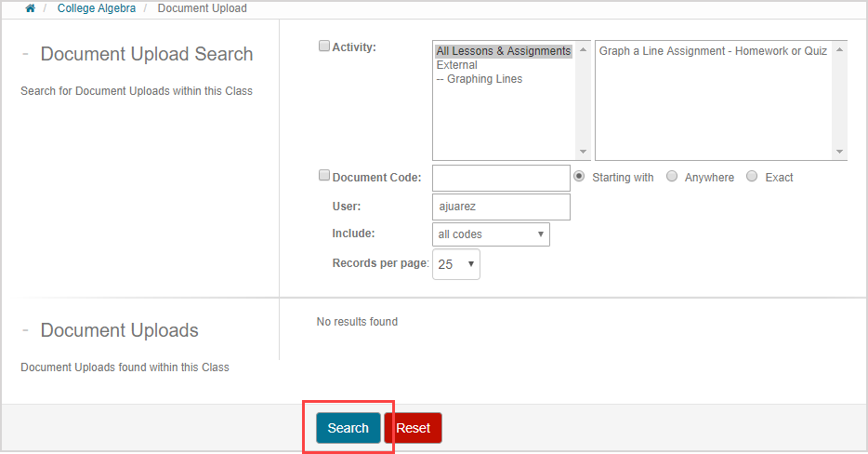Select All Lessons & Assignments in list
The width and height of the screenshot is (868, 454).
[x=503, y=51]
